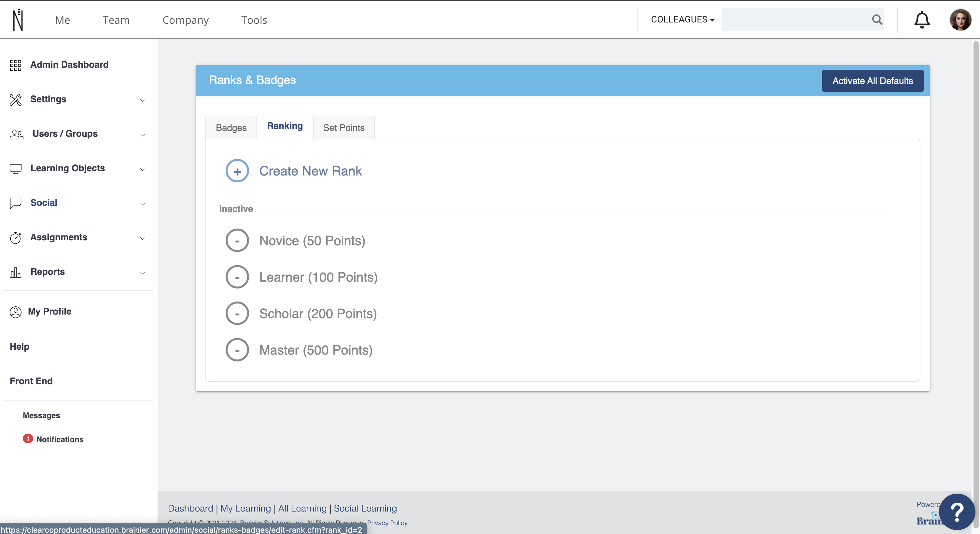Open Notifications in the sidebar
This screenshot has height=534, width=980.
(60, 439)
